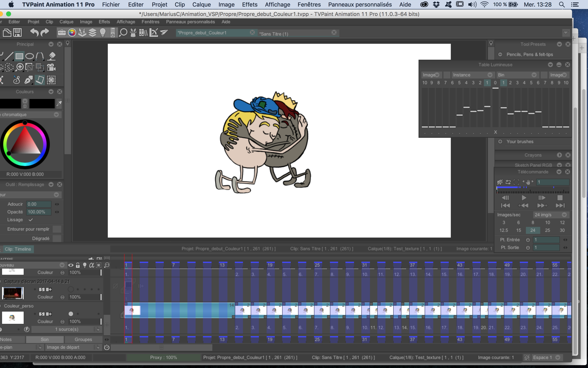The image size is (588, 368).
Task: Click the Son button
Action: [45, 339]
